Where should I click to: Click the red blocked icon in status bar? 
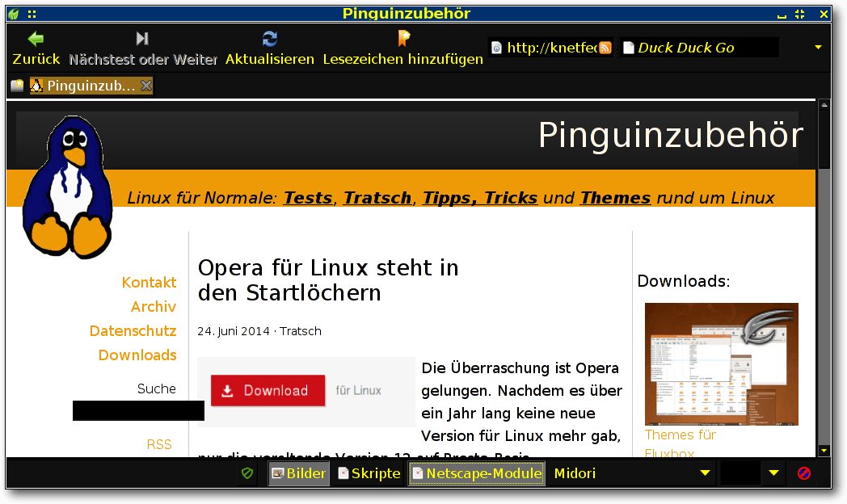click(x=804, y=473)
